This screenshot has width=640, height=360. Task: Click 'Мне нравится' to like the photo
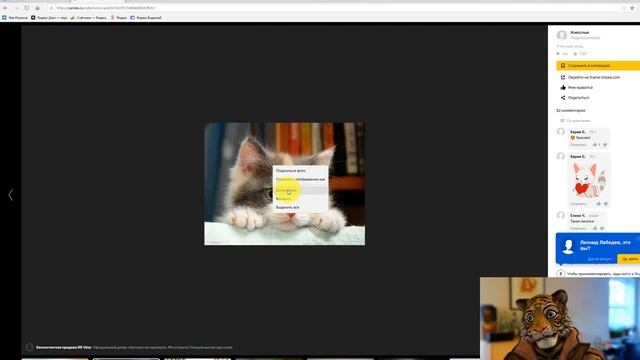pos(580,87)
